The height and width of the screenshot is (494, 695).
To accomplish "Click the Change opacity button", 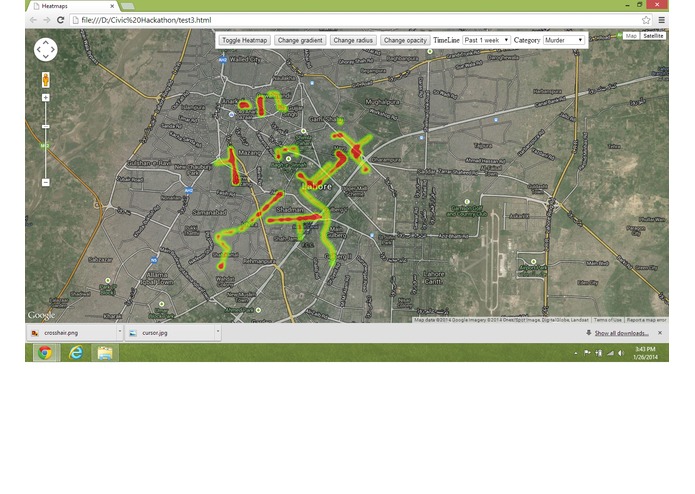I will pos(405,40).
